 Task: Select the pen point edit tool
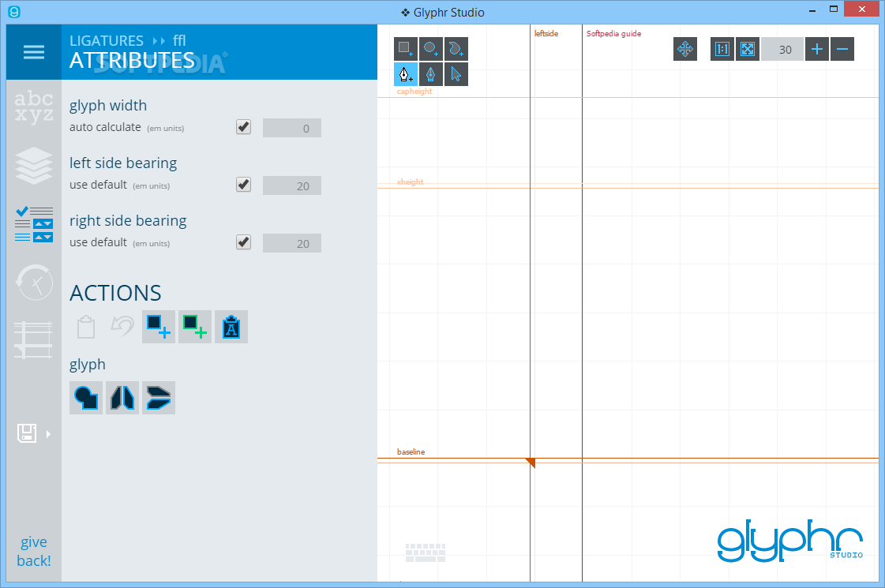click(430, 74)
